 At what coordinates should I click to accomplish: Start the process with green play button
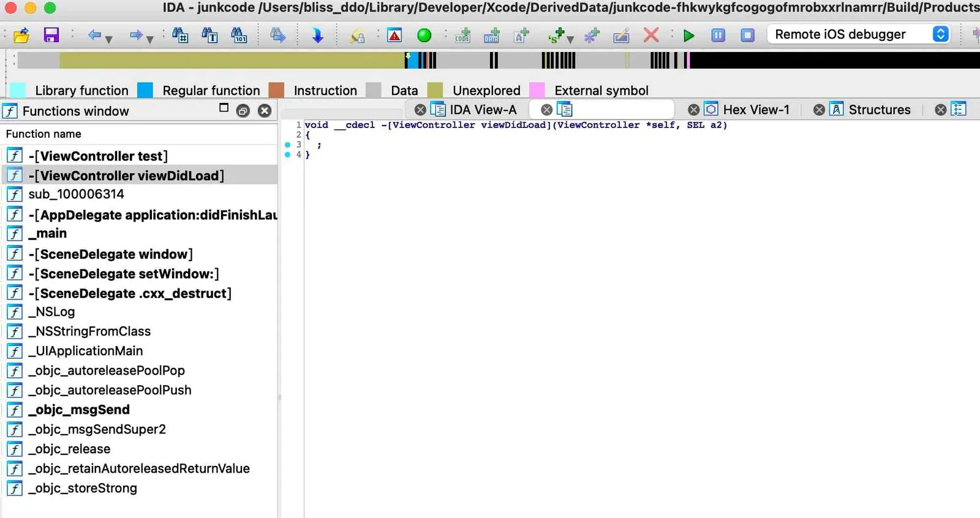pos(689,36)
